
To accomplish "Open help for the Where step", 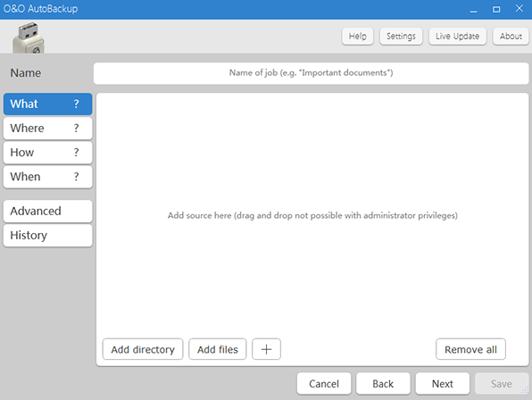I will 77,129.
